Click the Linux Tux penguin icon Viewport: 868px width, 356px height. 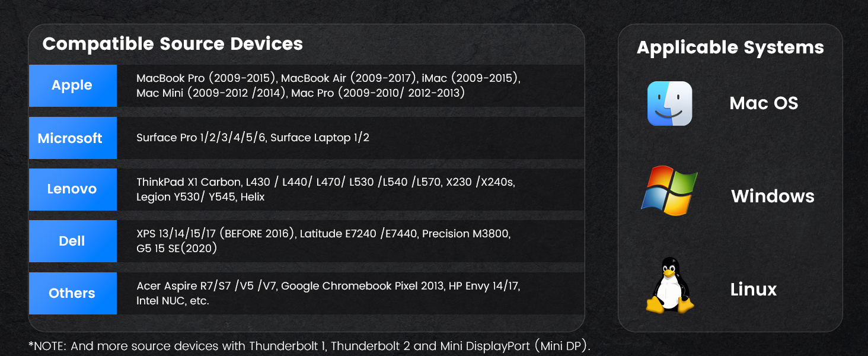670,285
